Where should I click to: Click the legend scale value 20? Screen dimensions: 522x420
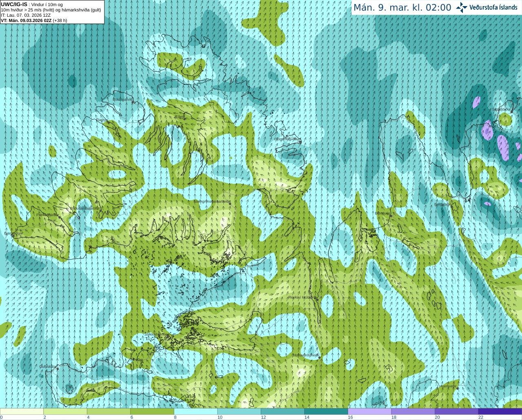point(437,417)
